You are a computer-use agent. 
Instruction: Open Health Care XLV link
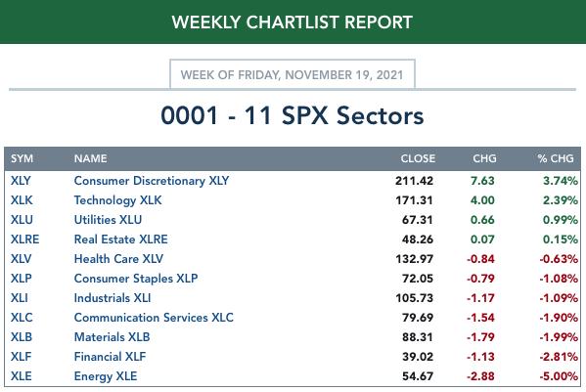click(x=118, y=259)
